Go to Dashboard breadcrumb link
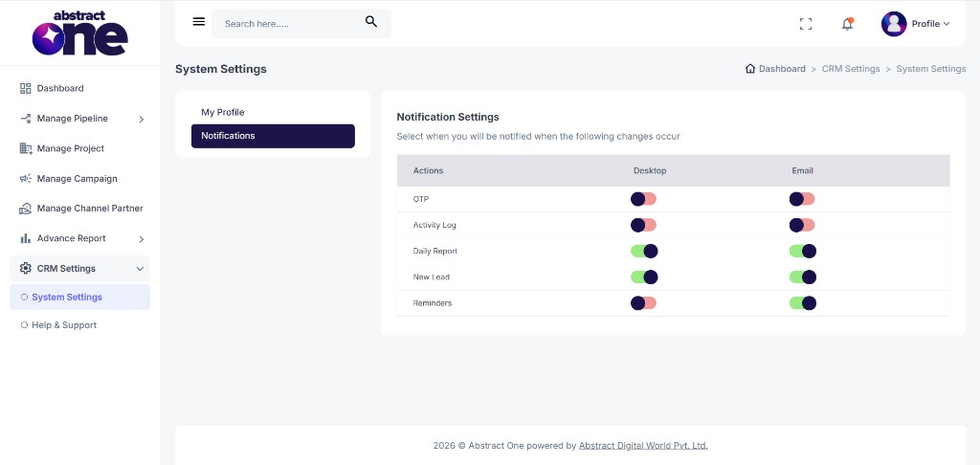Viewport: 980px width, 465px height. pyautogui.click(x=782, y=69)
